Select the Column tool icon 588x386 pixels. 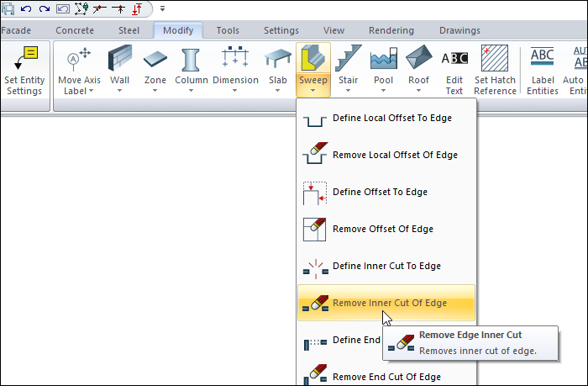point(192,60)
